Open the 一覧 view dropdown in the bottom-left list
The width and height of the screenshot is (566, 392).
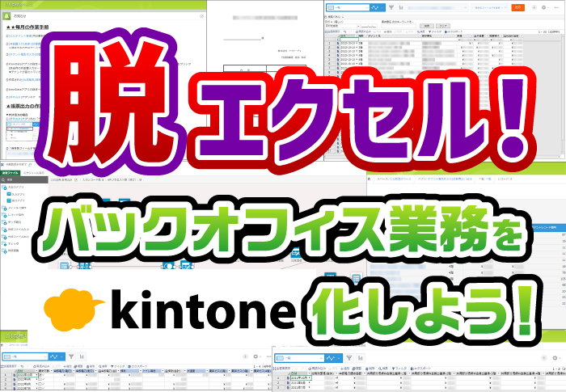pyautogui.click(x=25, y=356)
